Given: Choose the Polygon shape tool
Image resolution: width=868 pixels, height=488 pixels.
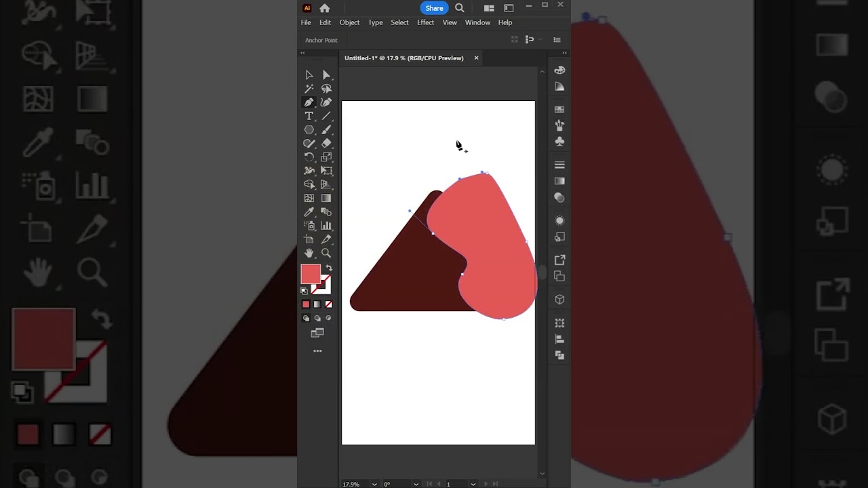Looking at the screenshot, I should point(309,129).
